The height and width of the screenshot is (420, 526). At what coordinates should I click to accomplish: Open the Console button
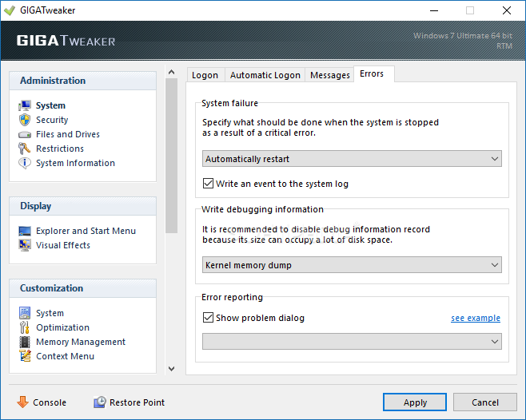(42, 402)
